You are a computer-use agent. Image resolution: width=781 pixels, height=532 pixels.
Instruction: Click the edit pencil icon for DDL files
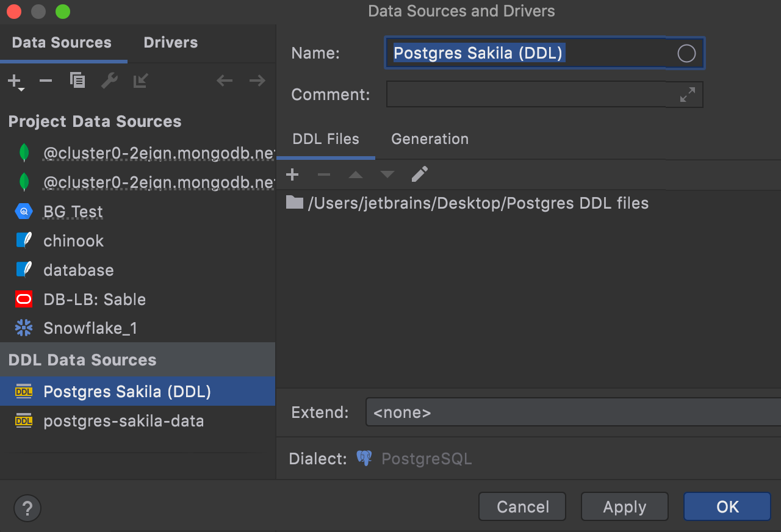420,175
